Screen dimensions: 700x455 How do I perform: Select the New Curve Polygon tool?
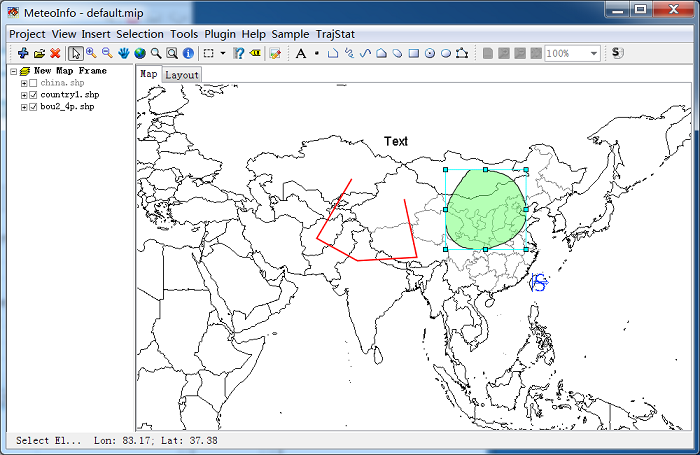pos(397,53)
